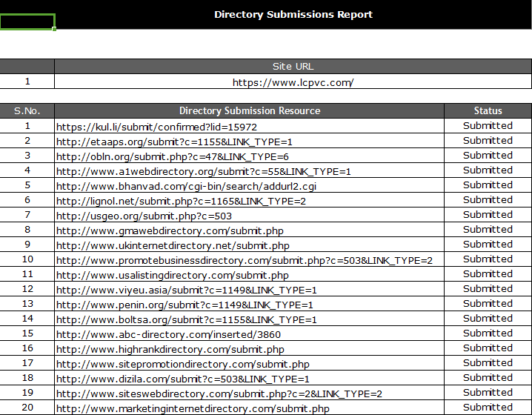Select the boltsa.org submit cell
This screenshot has width=532, height=415.
click(x=250, y=319)
